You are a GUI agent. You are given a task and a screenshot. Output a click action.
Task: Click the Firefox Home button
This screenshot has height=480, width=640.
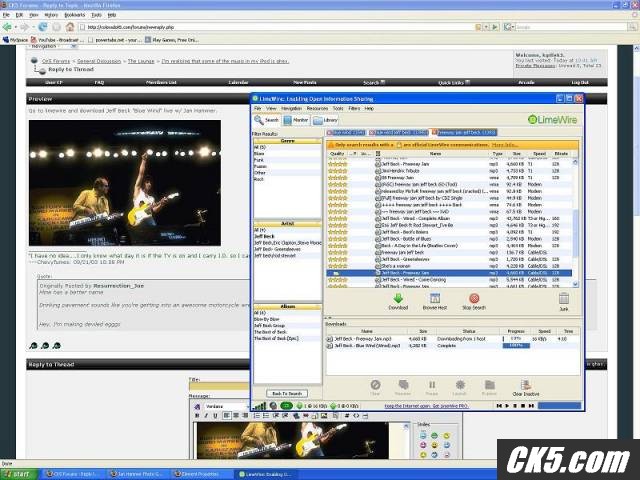pos(70,27)
